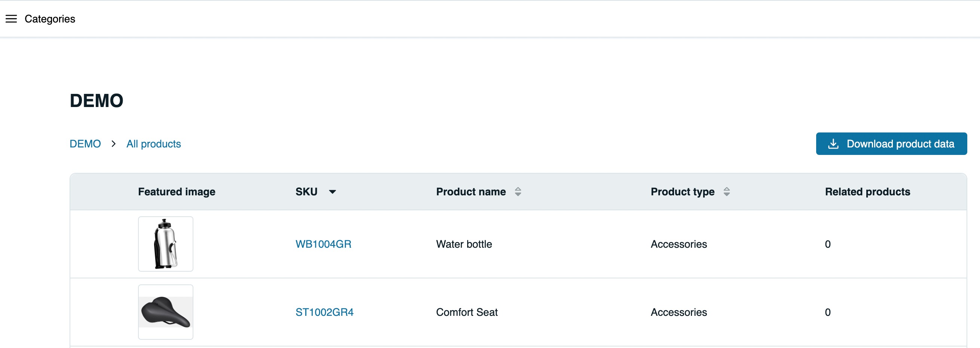Image resolution: width=980 pixels, height=348 pixels.
Task: Select the Water bottle product name
Action: [464, 244]
